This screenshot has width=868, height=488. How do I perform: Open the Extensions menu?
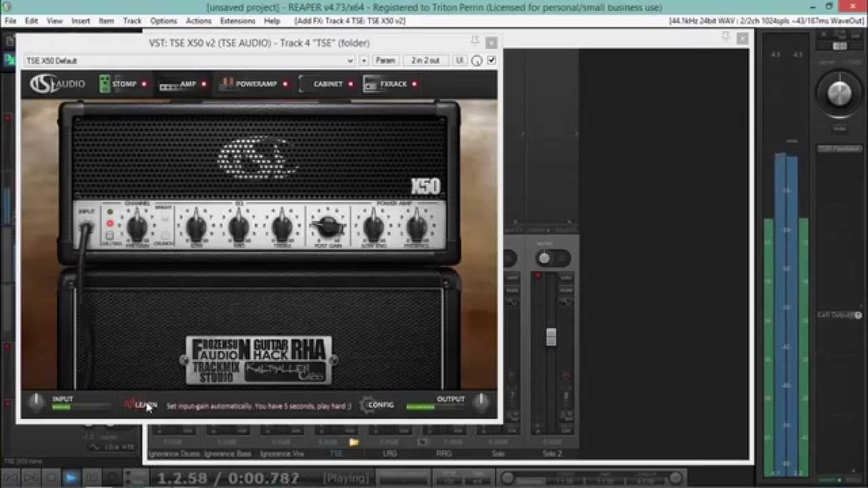(237, 21)
